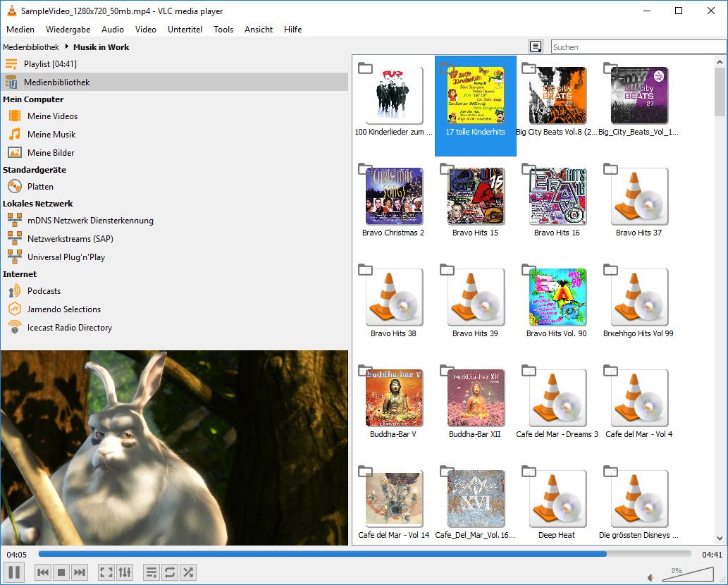Toggle fullscreen video mode
The height and width of the screenshot is (585, 728).
(106, 572)
